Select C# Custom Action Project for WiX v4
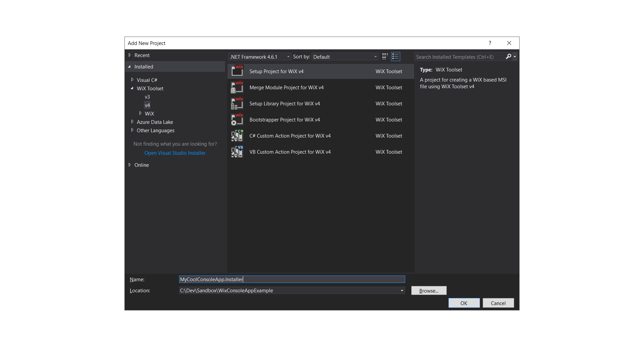The width and height of the screenshot is (644, 347). point(321,136)
